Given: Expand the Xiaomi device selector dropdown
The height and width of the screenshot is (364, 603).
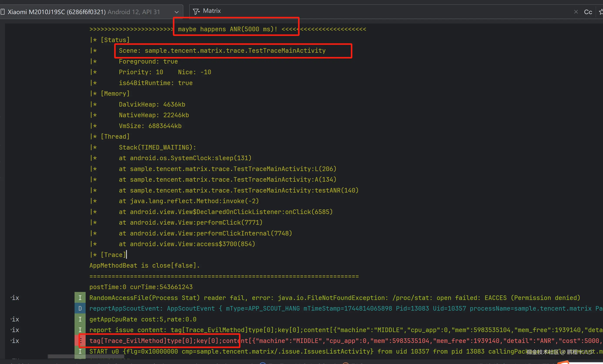Looking at the screenshot, I should tap(176, 12).
